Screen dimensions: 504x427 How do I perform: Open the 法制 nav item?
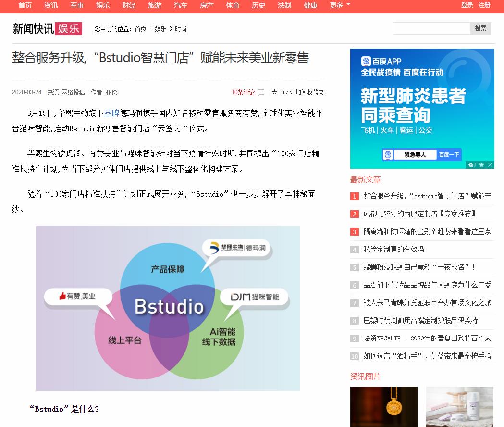click(x=284, y=5)
